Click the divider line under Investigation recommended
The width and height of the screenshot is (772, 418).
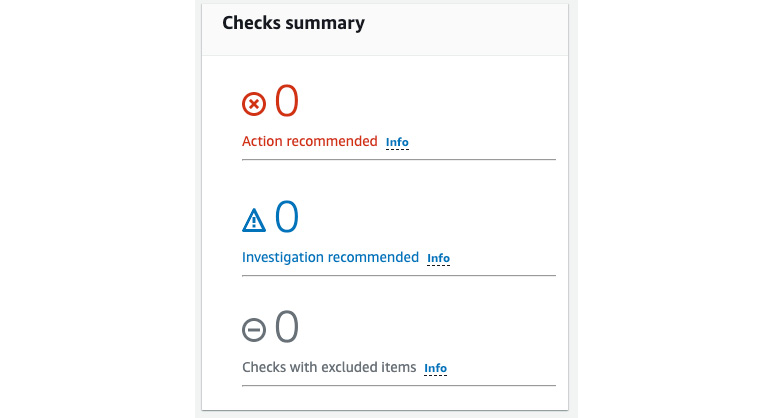pyautogui.click(x=399, y=276)
